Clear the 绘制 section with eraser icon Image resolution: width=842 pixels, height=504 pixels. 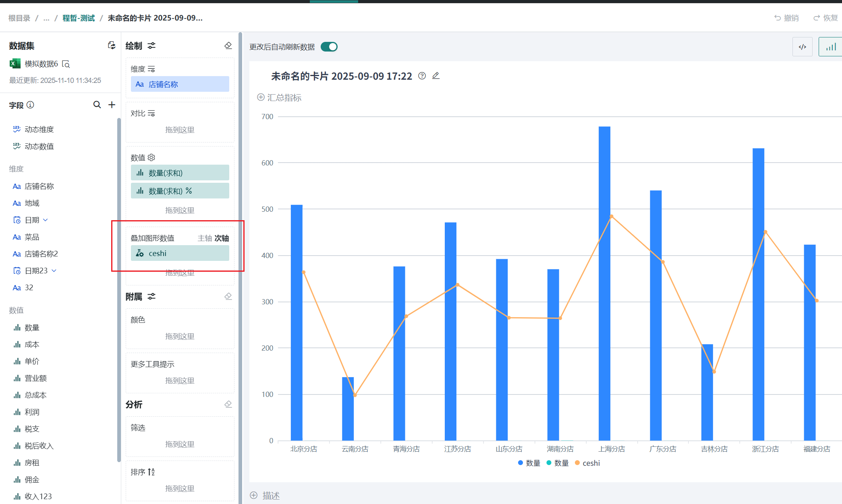pos(228,45)
